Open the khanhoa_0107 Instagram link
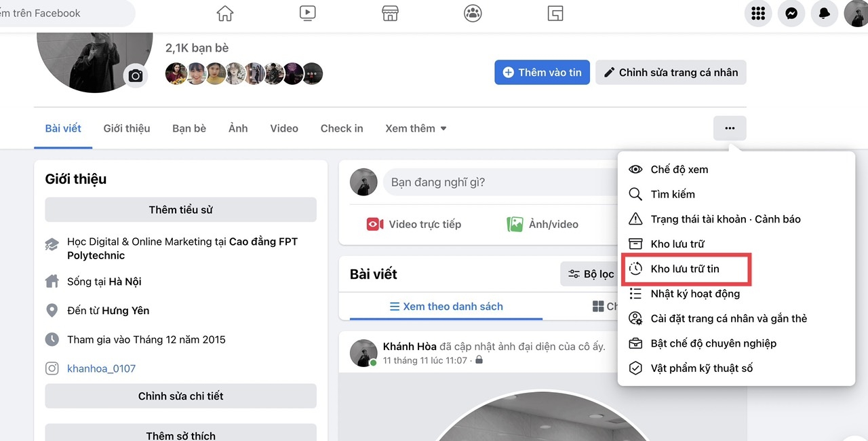Image resolution: width=868 pixels, height=441 pixels. pyautogui.click(x=101, y=368)
